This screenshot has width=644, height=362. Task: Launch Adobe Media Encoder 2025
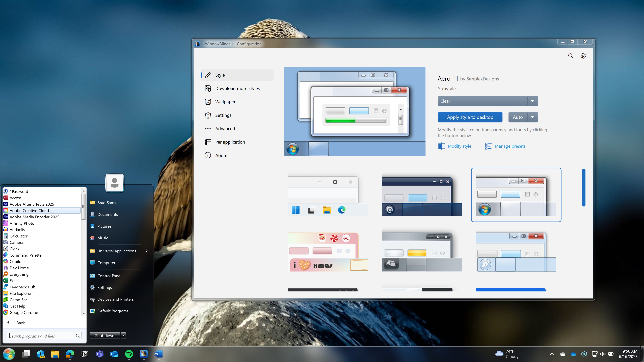(42, 217)
